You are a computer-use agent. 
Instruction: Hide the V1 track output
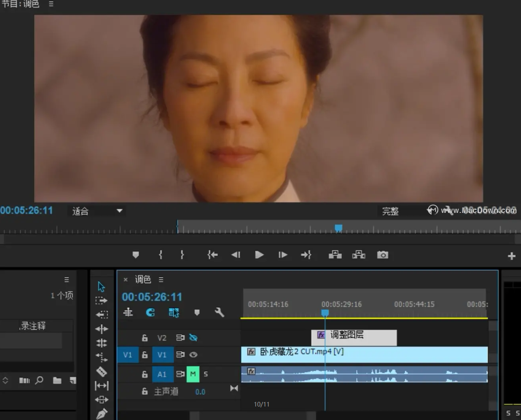pyautogui.click(x=193, y=355)
